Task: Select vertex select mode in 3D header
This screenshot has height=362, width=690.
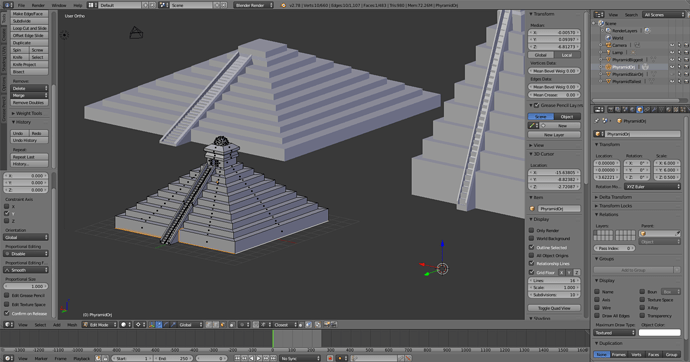Action: coord(208,325)
